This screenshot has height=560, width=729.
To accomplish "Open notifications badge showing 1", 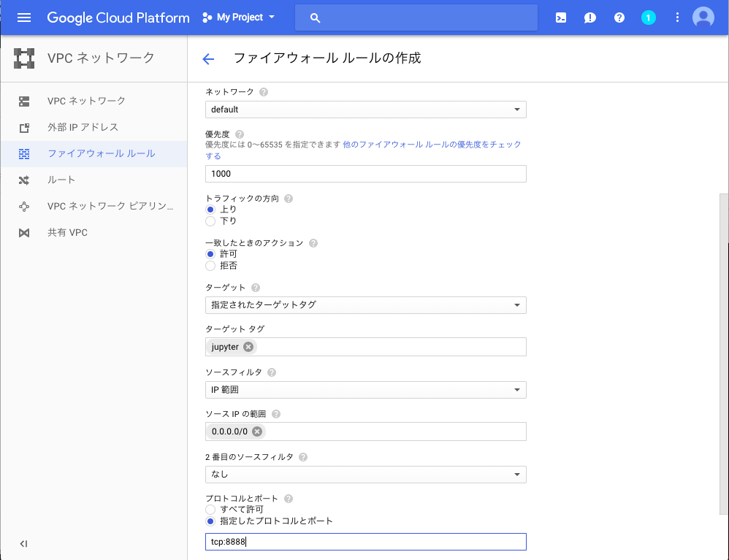I will pos(648,18).
